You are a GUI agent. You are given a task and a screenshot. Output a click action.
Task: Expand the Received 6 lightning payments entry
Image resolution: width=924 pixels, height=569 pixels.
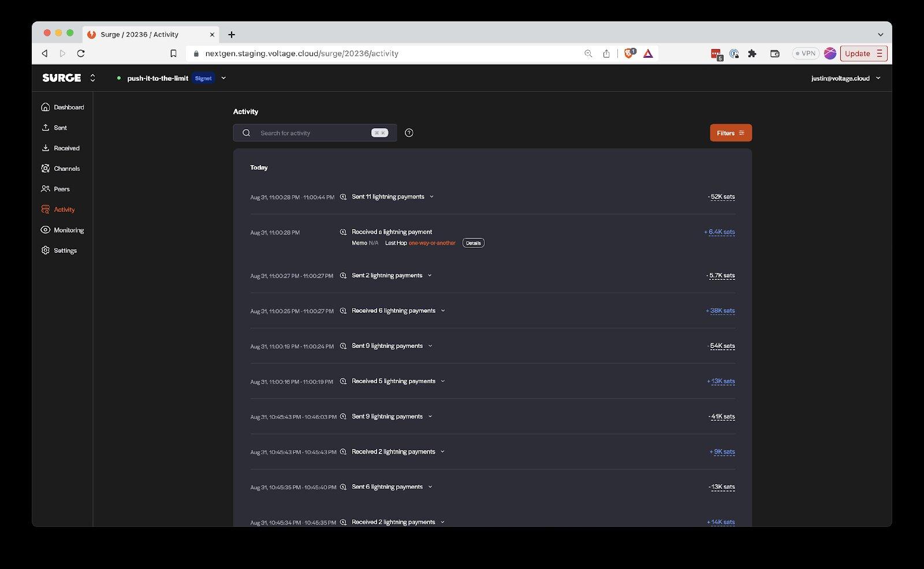(443, 310)
